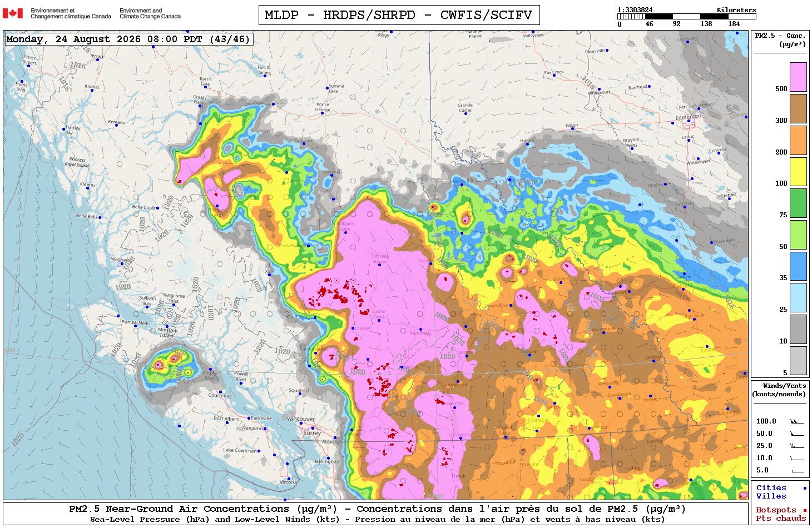This screenshot has height=528, width=812.
Task: Click the Klemtu label
Action: [87, 184]
